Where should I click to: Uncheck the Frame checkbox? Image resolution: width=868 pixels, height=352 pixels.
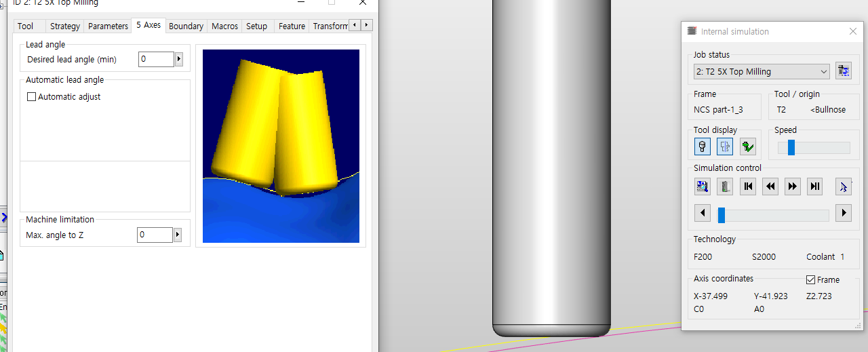pos(810,279)
